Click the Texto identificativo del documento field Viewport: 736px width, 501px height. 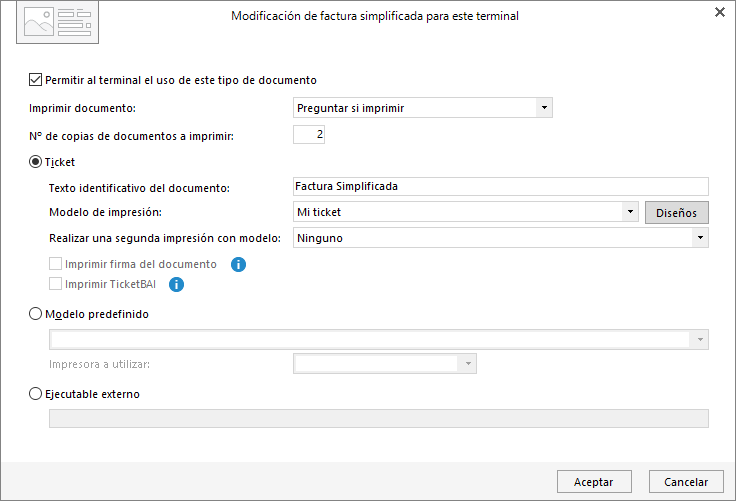[x=501, y=186]
